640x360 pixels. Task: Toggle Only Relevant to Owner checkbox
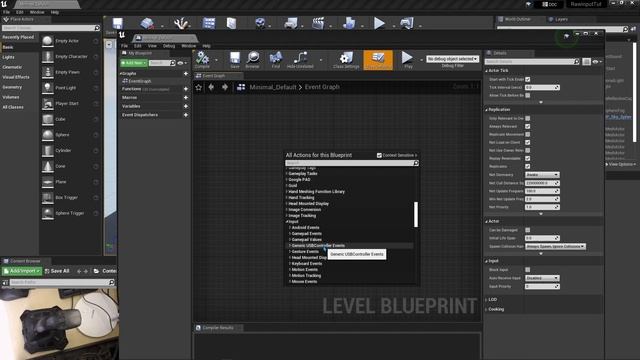click(528, 118)
